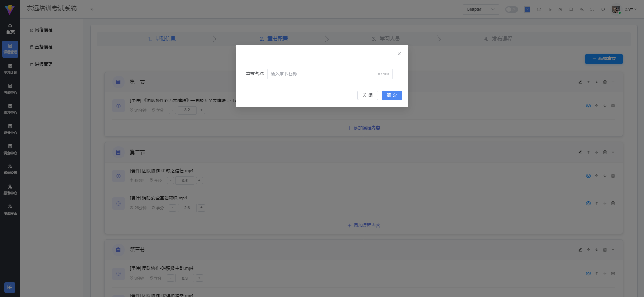Toggle preview eye for 消防安全基础知识.mp4

click(x=588, y=203)
